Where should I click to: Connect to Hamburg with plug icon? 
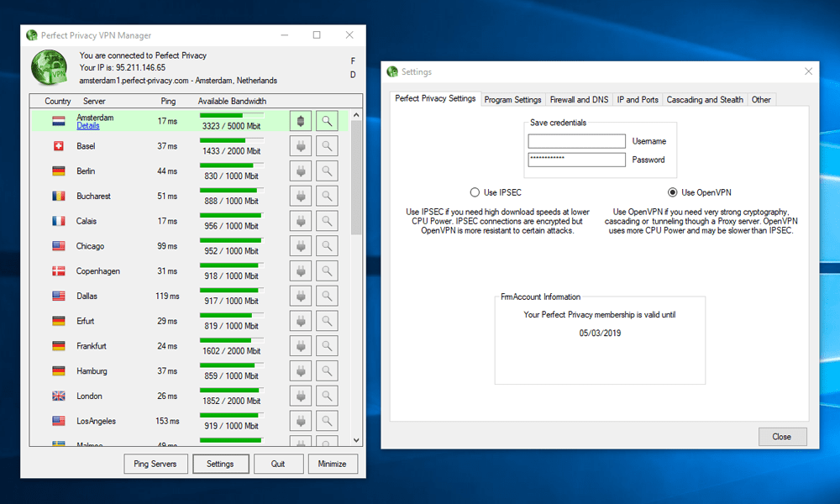(x=301, y=371)
